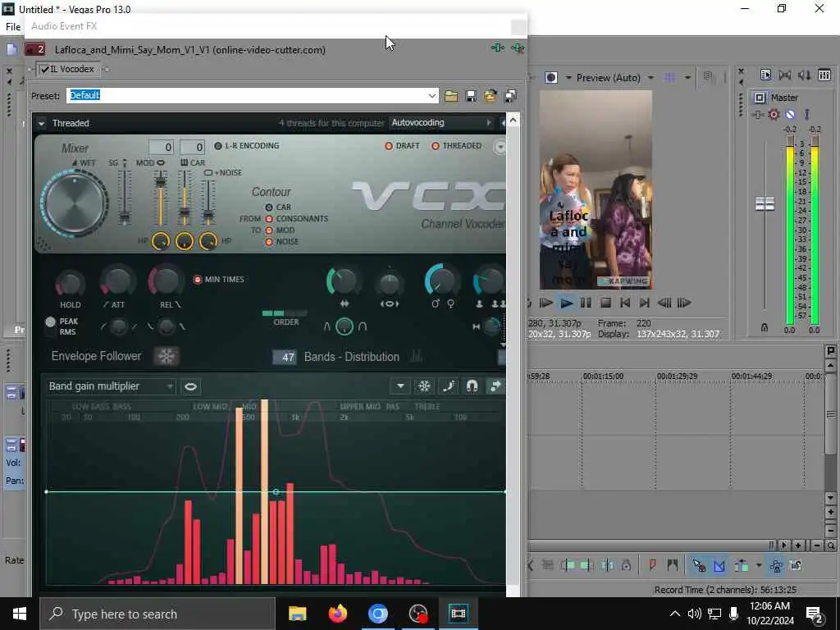840x630 pixels.
Task: Open the Autovocoding menu arrow
Action: click(489, 123)
